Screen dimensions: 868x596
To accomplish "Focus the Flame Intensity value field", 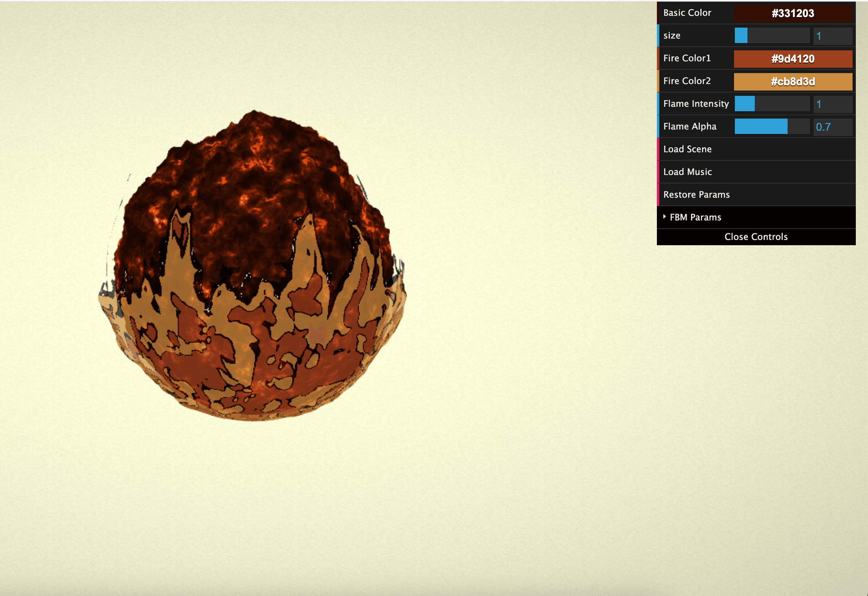I will 833,104.
